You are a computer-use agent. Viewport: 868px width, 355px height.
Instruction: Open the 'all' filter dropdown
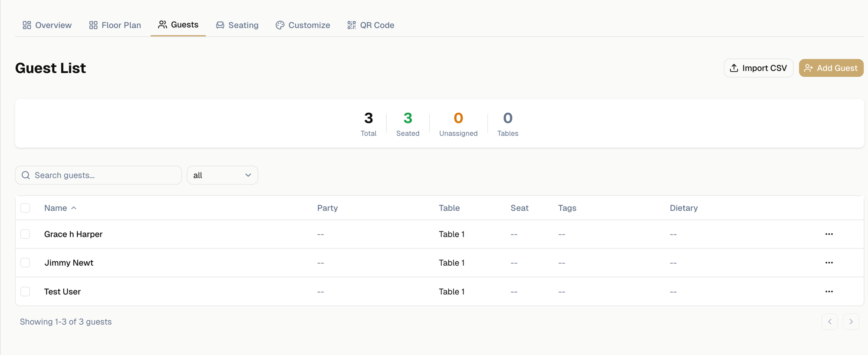pyautogui.click(x=222, y=175)
